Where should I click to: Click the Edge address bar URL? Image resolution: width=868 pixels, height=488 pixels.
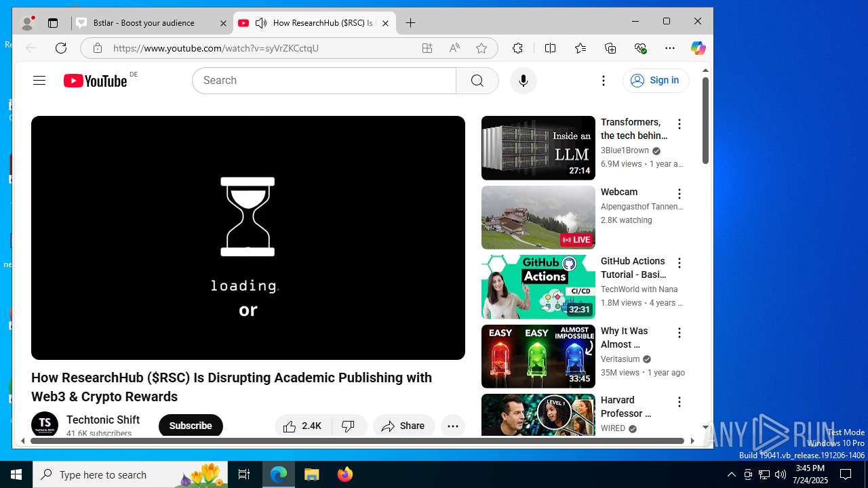[216, 48]
